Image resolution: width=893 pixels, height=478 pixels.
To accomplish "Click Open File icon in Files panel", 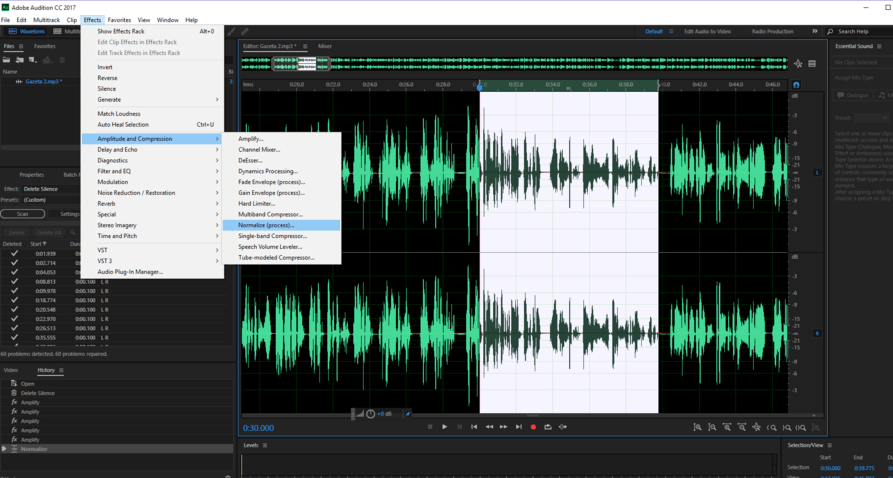I will pos(7,60).
